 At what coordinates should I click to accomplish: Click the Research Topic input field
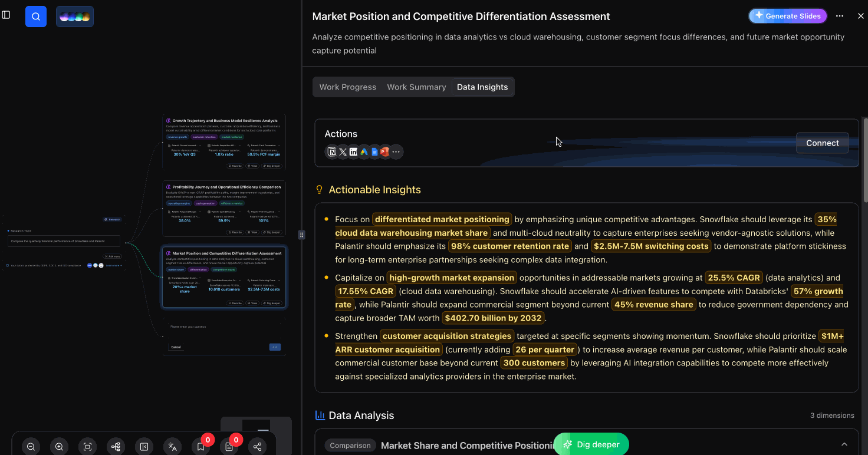[x=64, y=241]
